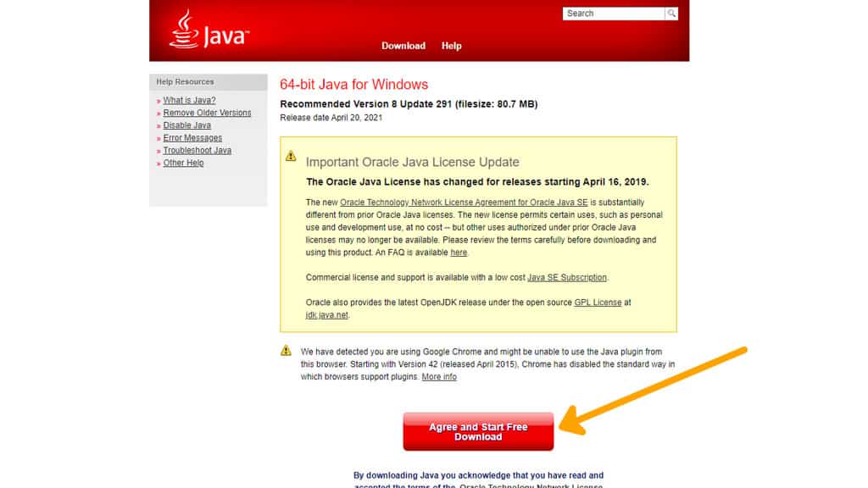Screen dimensions: 868x488
Task: Open the GPL License link
Action: pyautogui.click(x=598, y=302)
